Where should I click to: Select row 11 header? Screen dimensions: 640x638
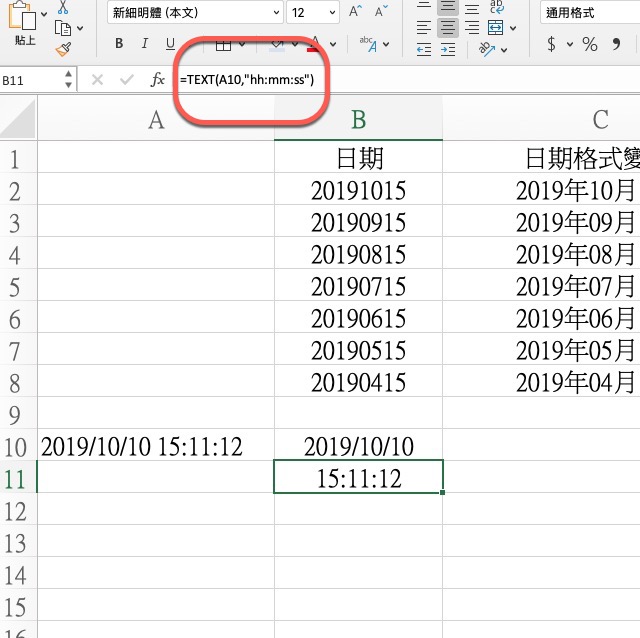click(18, 479)
